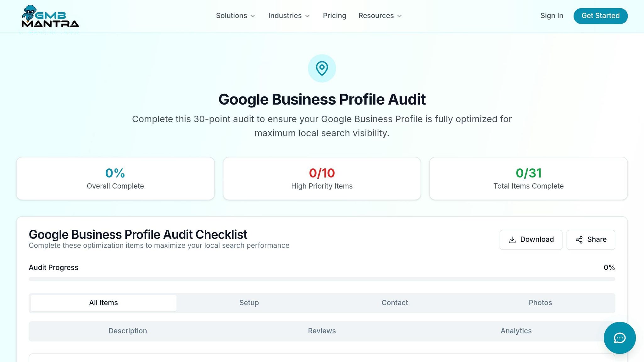Switch to the Setup tab
The image size is (644, 362).
[249, 303]
